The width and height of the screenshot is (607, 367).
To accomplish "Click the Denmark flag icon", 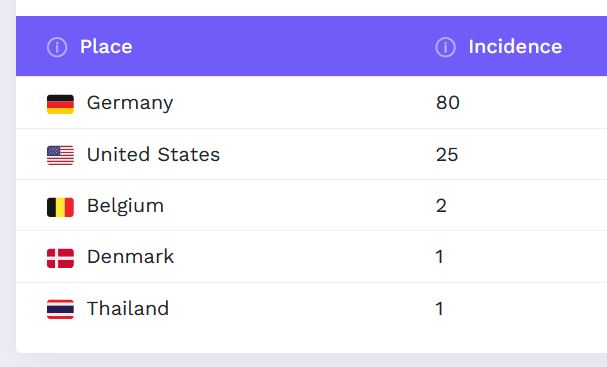I will [x=60, y=258].
